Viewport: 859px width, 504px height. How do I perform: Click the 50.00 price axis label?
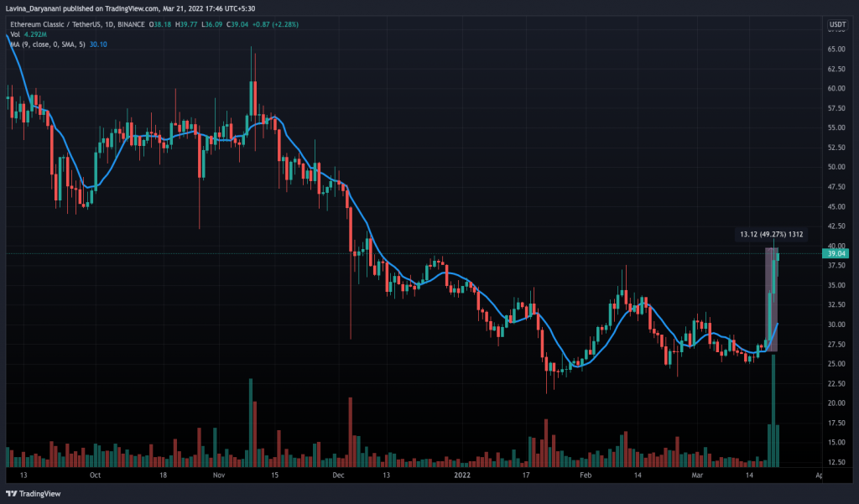[x=836, y=167]
